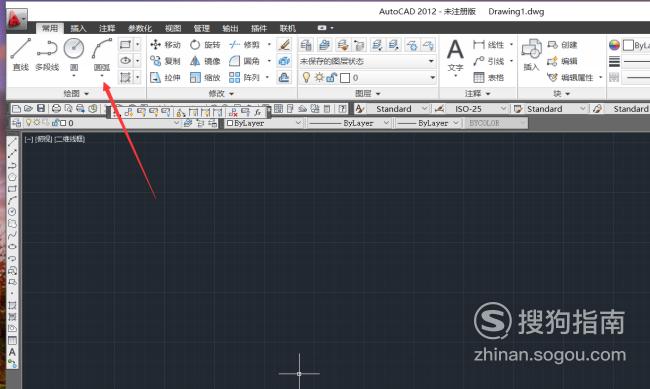650x389 pixels.
Task: Click the color wheel properties icon
Action: (614, 45)
